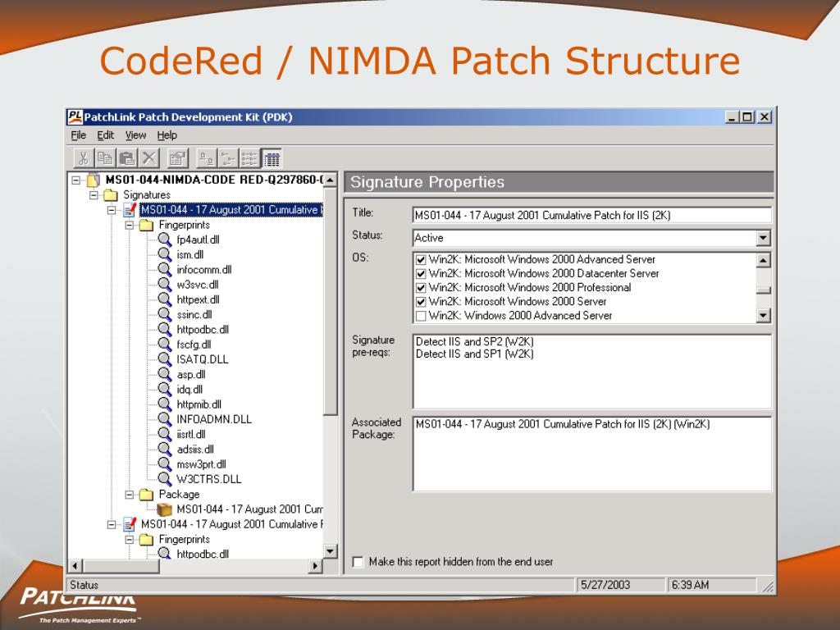This screenshot has width=840, height=630.
Task: Click the 5/27/2003 date in status bar
Action: [x=605, y=585]
